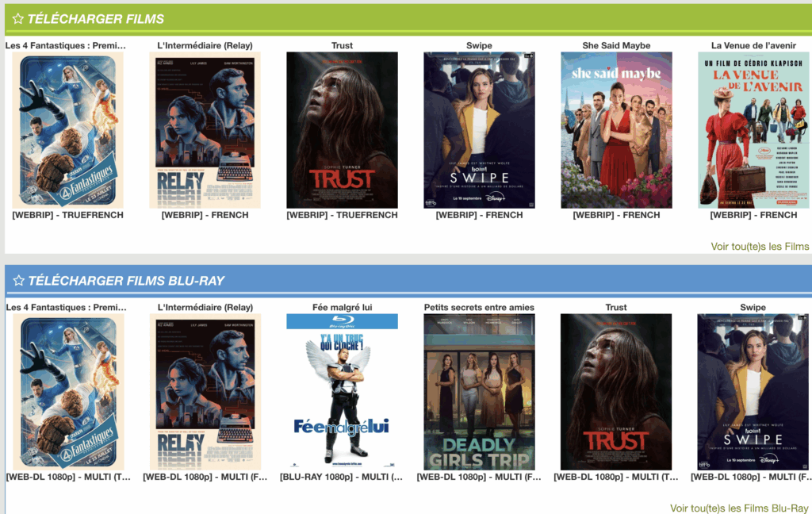The image size is (812, 514).
Task: Open Voir tou(te)s les Films Blu-Ray link
Action: coord(739,508)
